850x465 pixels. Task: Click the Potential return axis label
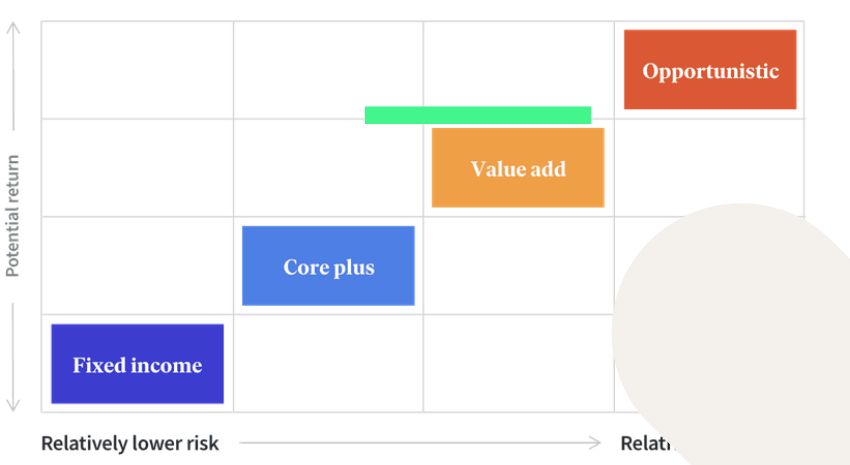pyautogui.click(x=12, y=216)
